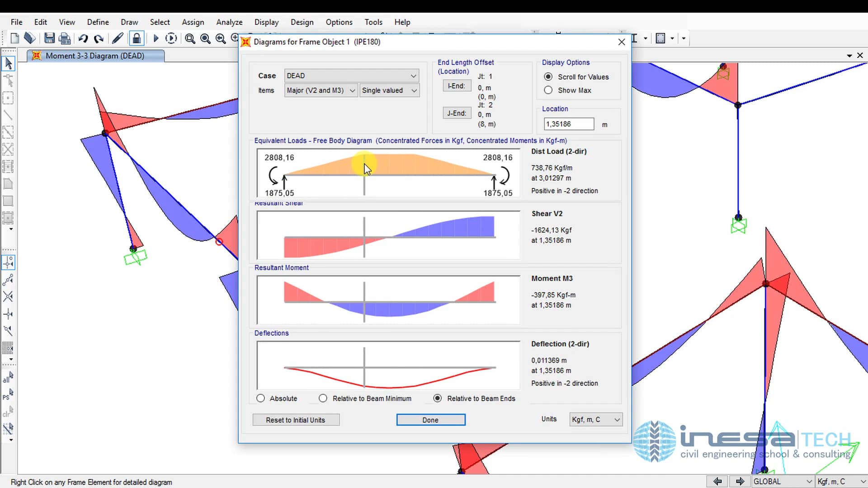Screen dimensions: 868x488
Task: Click the Lock model padlock icon
Action: coord(136,38)
